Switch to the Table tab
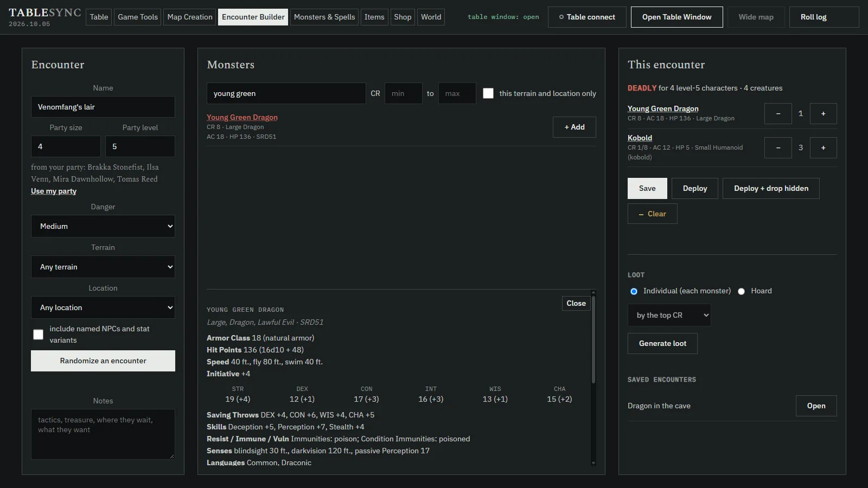Viewport: 868px width, 488px height. coord(99,17)
